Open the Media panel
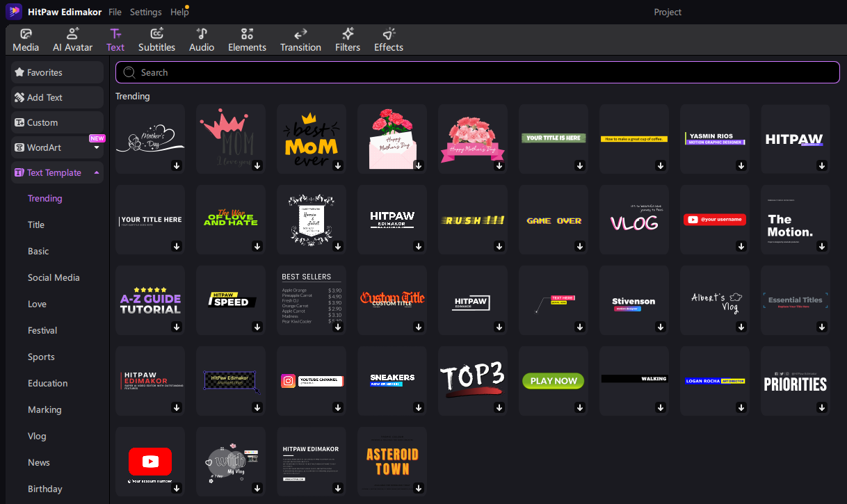847x504 pixels. (x=26, y=40)
